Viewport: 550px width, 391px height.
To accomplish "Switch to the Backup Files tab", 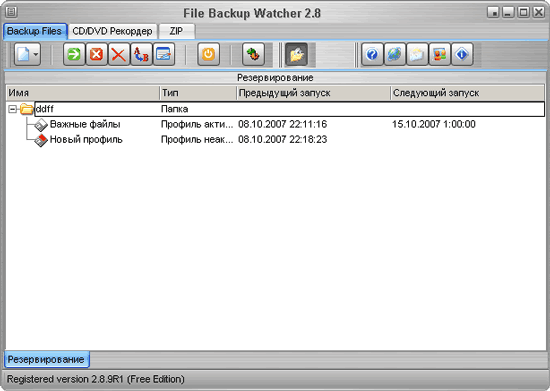I will (34, 31).
